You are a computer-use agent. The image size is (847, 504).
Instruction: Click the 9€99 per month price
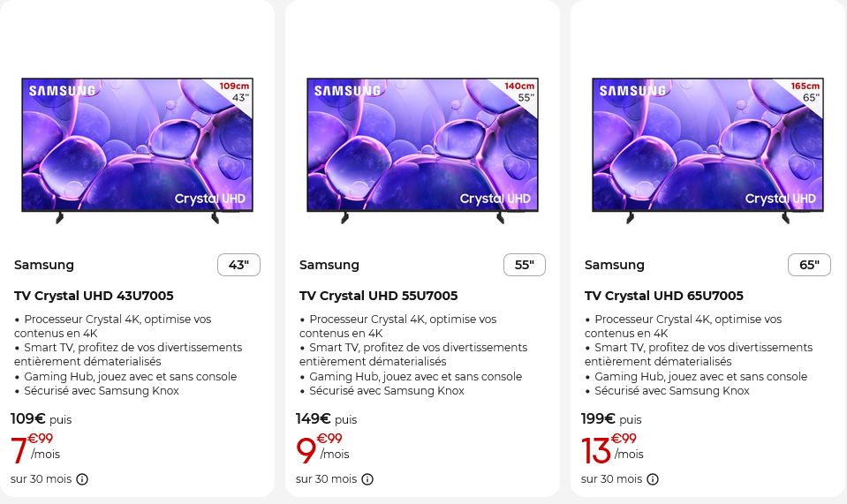point(321,448)
